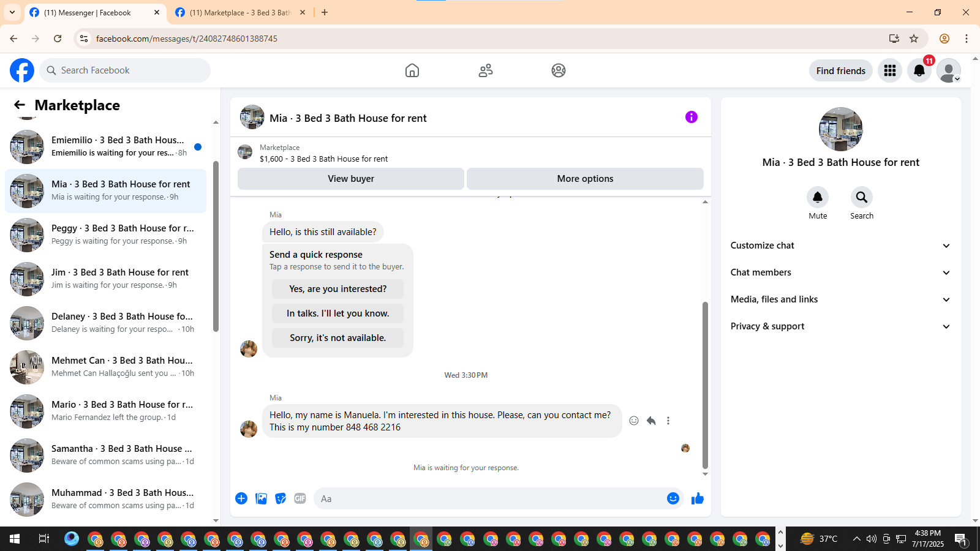This screenshot has width=980, height=551.
Task: Open the Emiemilio conversation
Action: pos(105,147)
